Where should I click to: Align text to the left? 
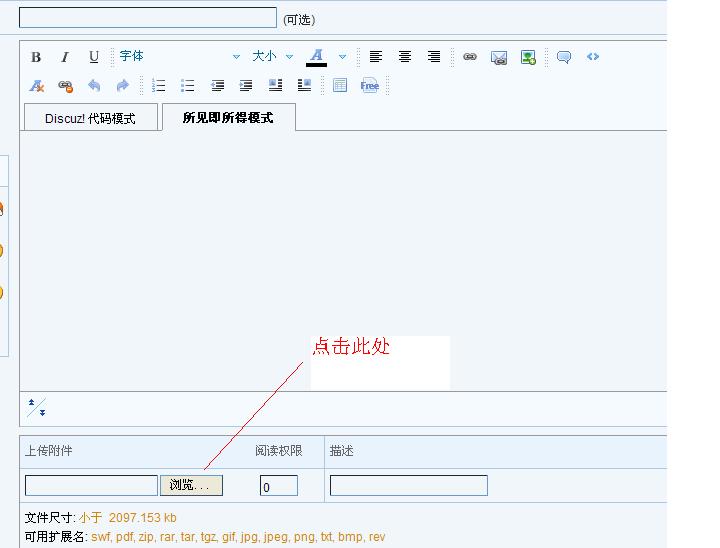tap(376, 56)
